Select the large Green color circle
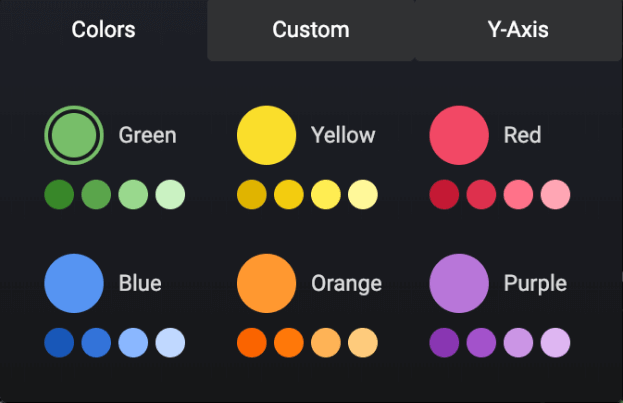This screenshot has width=623, height=403. pos(74,135)
